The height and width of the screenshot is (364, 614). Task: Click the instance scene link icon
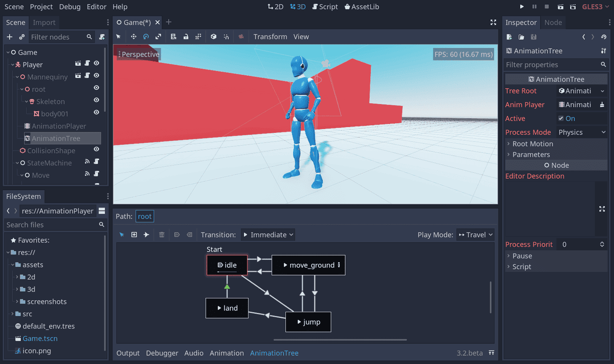[x=22, y=37]
